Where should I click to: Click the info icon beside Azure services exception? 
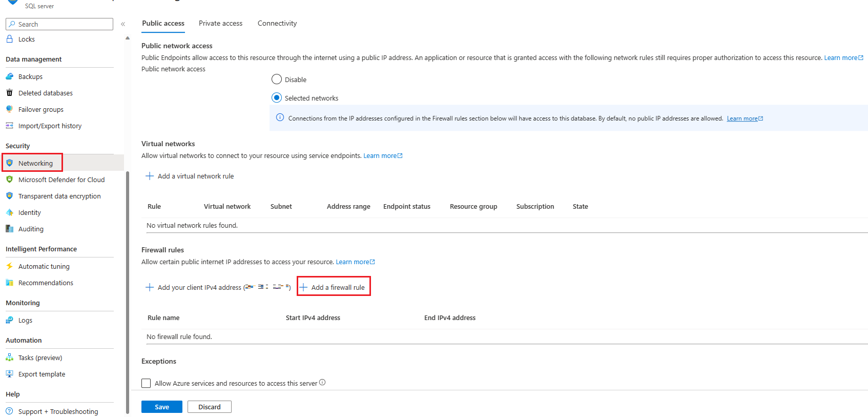tap(322, 382)
